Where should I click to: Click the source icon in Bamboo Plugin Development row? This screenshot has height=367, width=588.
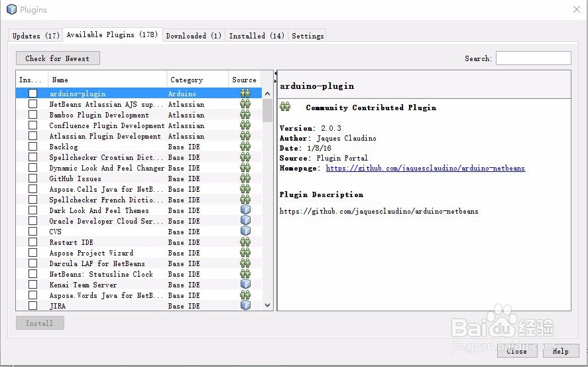(x=245, y=114)
